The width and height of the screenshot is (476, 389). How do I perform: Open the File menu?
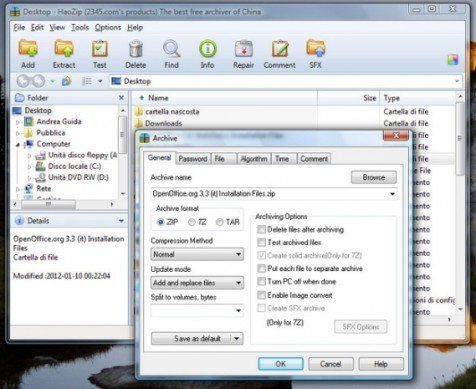pos(19,27)
